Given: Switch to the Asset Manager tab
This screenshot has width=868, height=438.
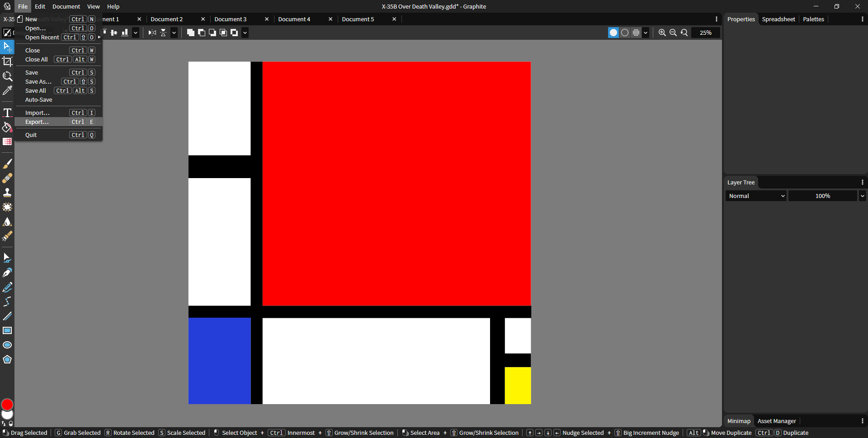Looking at the screenshot, I should pyautogui.click(x=777, y=421).
